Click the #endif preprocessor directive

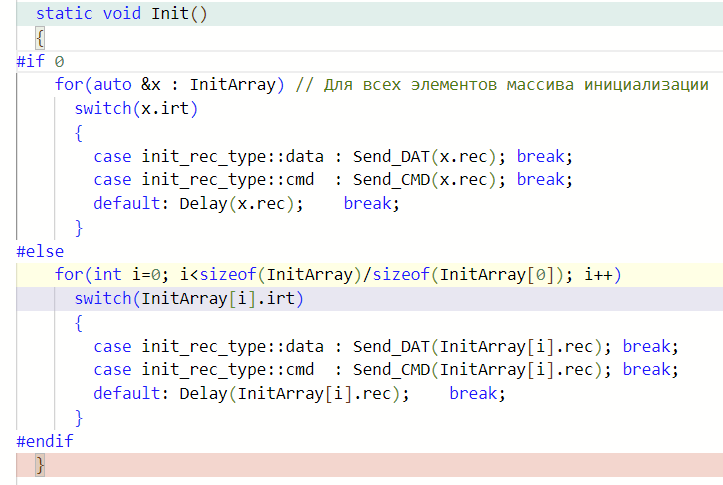[x=45, y=440]
